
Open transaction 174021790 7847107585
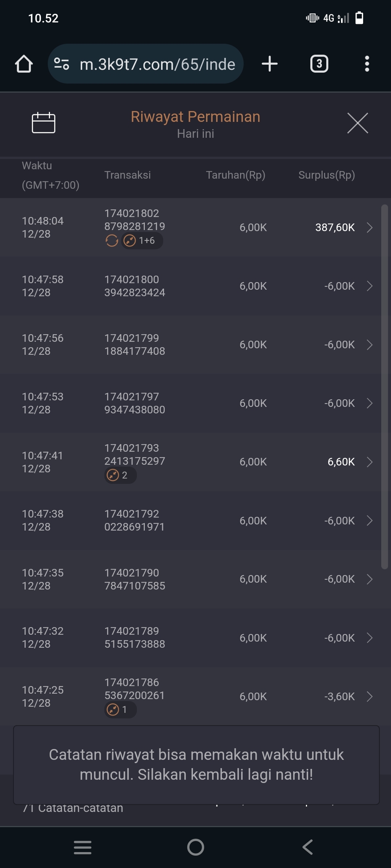point(135,579)
